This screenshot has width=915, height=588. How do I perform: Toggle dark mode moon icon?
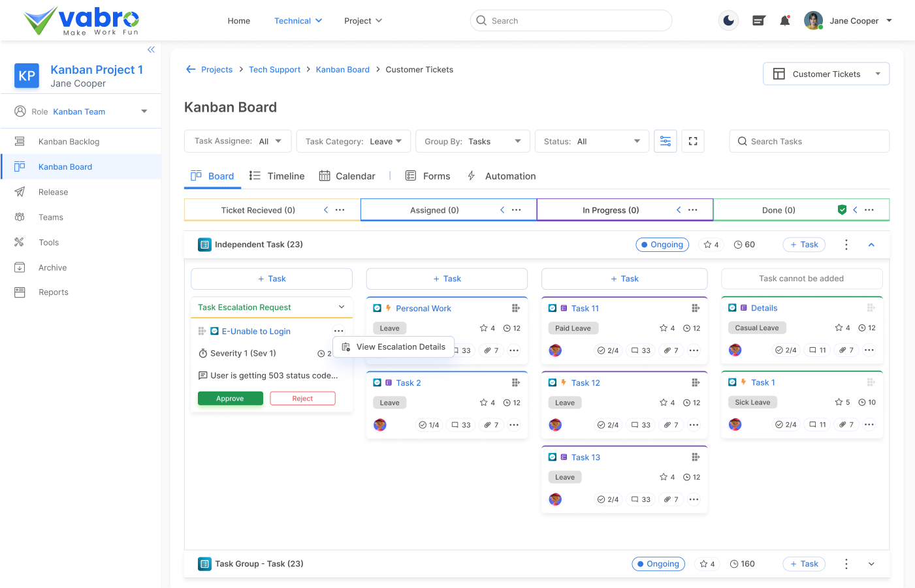coord(728,21)
